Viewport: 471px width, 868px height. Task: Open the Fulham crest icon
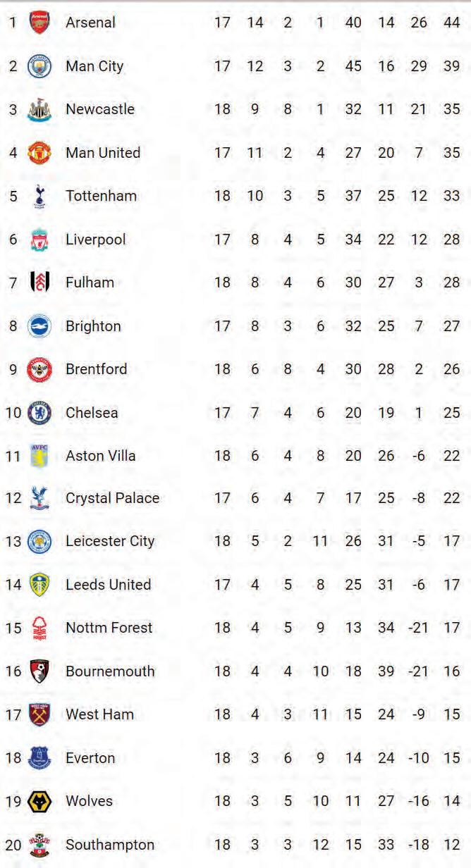point(39,283)
